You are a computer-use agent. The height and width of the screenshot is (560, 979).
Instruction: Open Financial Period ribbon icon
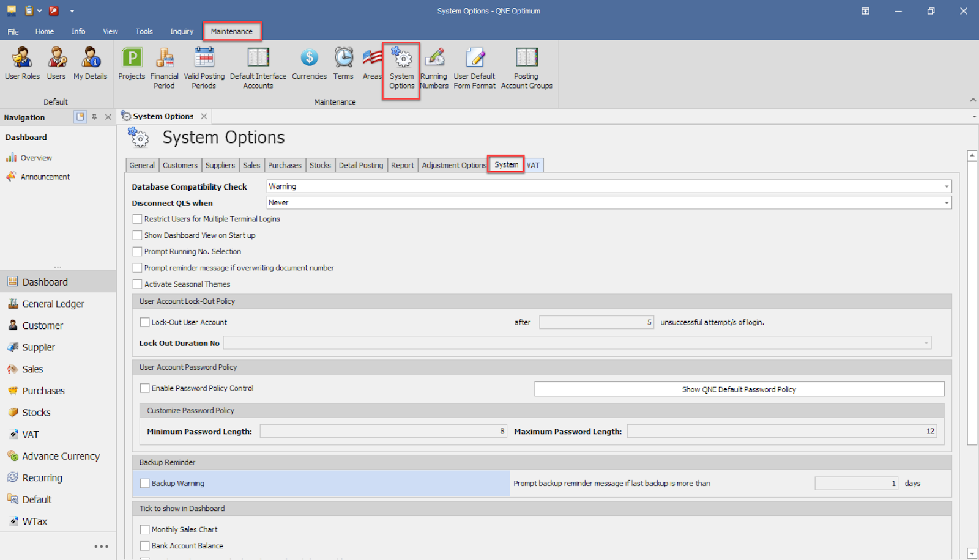pyautogui.click(x=164, y=68)
